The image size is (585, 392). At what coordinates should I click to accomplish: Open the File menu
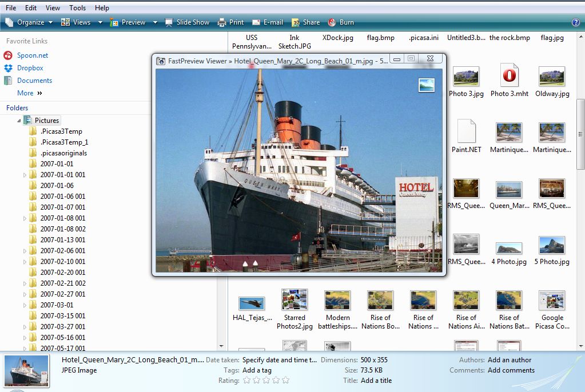pyautogui.click(x=11, y=8)
